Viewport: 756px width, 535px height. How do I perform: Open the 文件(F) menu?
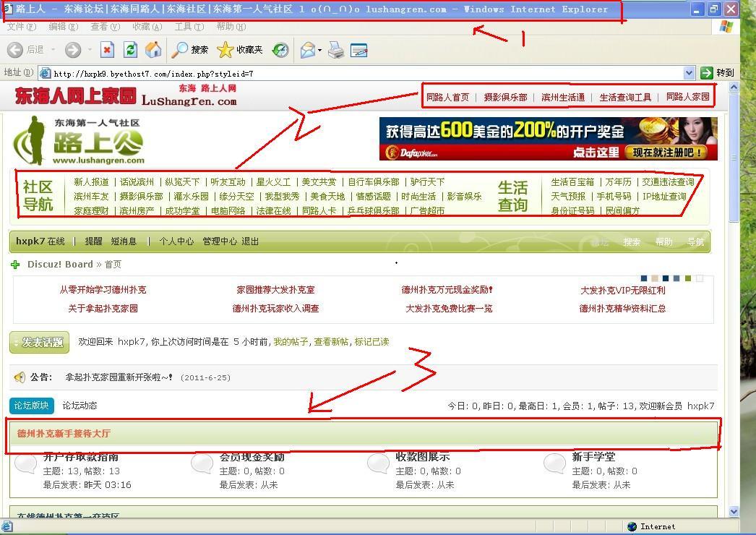coord(21,27)
